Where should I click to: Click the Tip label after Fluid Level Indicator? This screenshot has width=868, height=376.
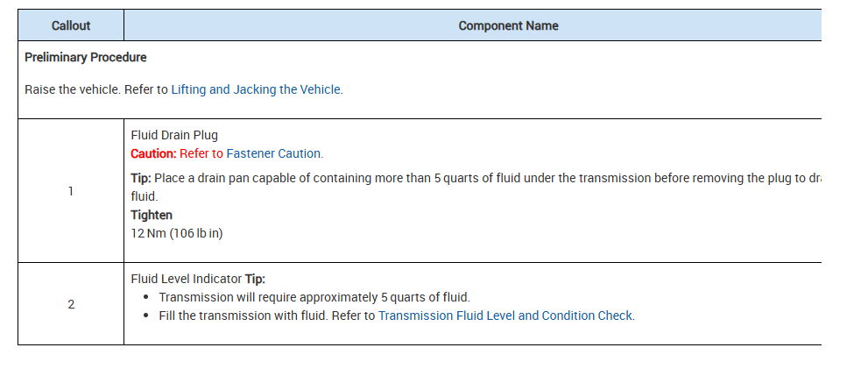(255, 279)
